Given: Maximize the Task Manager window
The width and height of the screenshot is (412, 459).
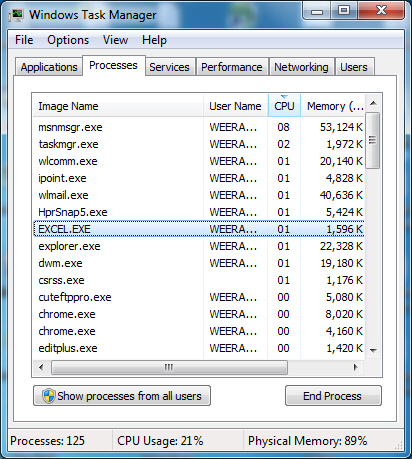Looking at the screenshot, I should [344, 11].
